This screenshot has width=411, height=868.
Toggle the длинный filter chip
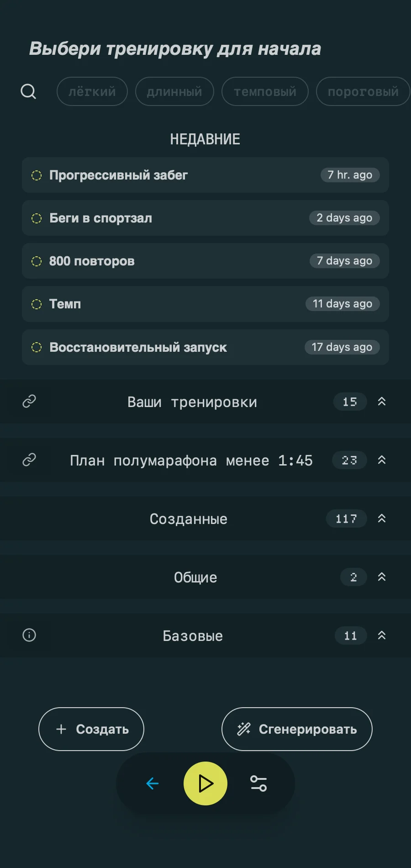coord(174,92)
